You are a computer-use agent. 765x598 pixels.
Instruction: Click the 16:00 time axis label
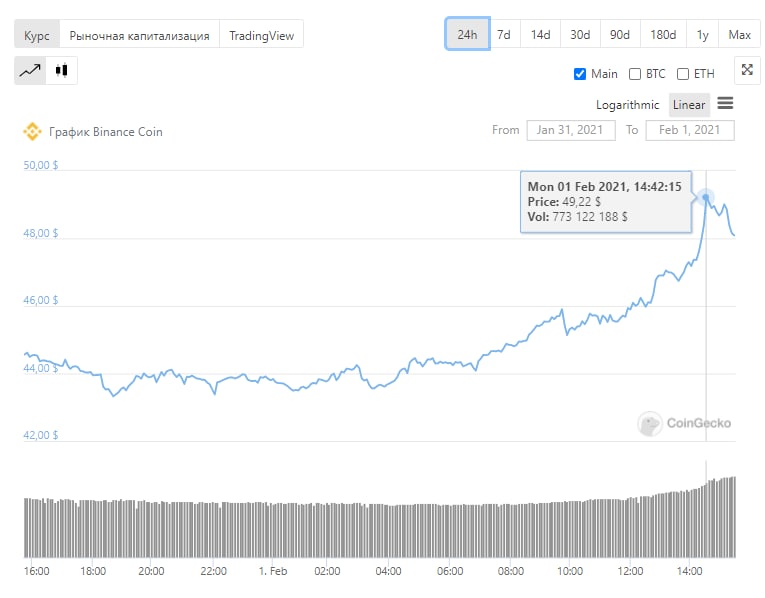point(37,571)
